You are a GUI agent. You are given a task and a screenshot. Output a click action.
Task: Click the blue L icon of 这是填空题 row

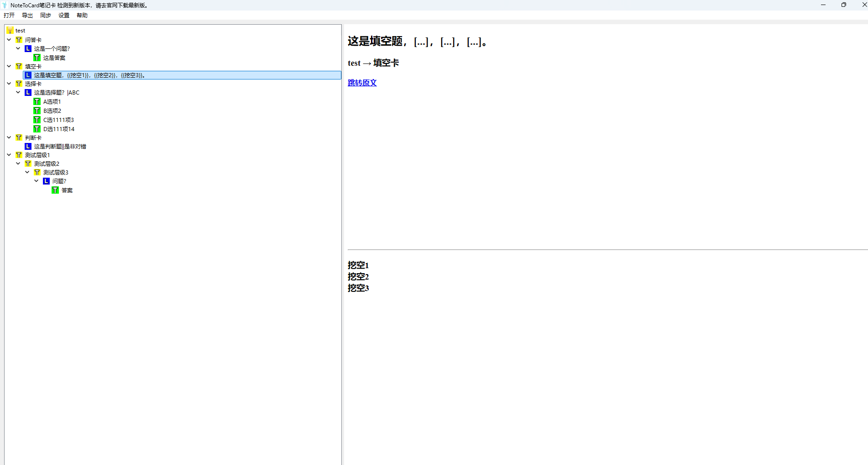point(28,75)
